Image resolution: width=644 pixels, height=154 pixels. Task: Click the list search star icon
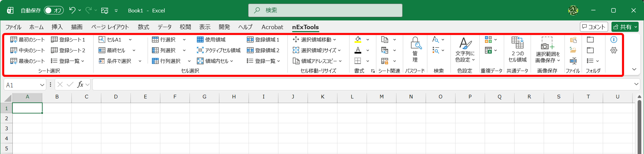(x=436, y=50)
